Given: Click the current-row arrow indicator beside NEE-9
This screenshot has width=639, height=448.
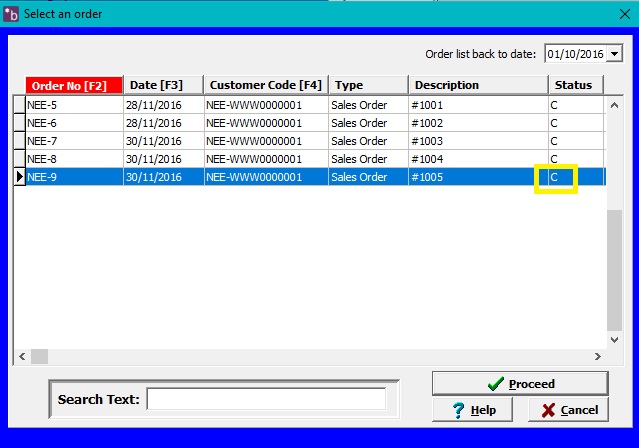Looking at the screenshot, I should click(x=20, y=177).
